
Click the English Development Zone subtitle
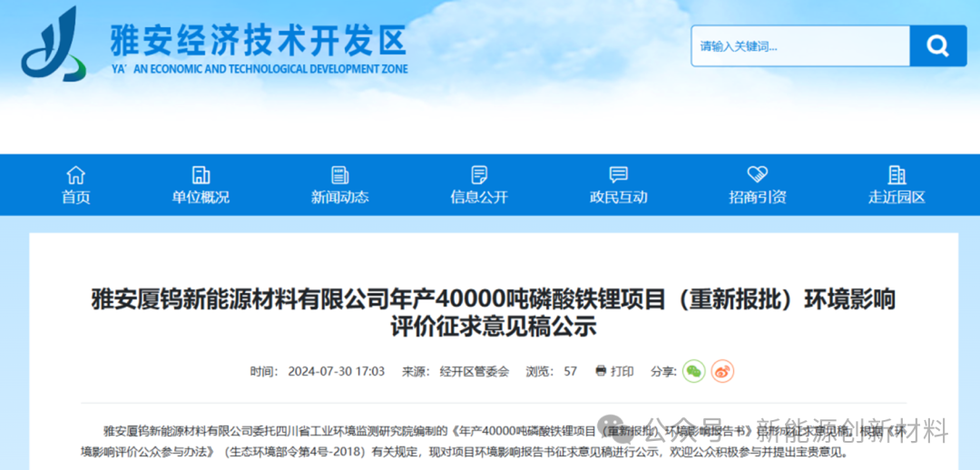tap(260, 69)
